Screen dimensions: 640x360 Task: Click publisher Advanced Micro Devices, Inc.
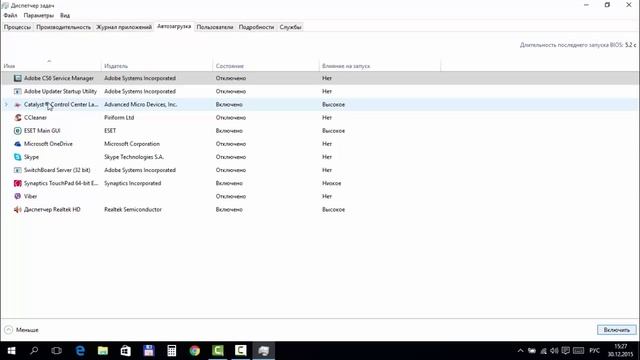click(141, 104)
